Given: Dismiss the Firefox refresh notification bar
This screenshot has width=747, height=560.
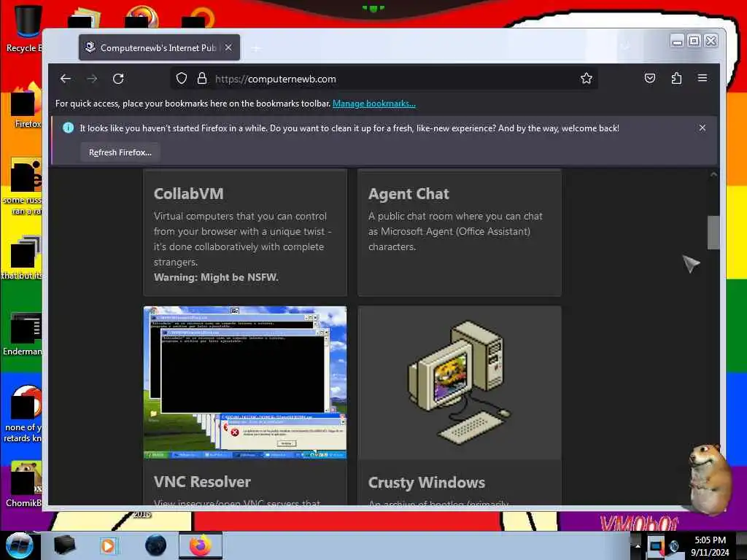Looking at the screenshot, I should [x=703, y=128].
